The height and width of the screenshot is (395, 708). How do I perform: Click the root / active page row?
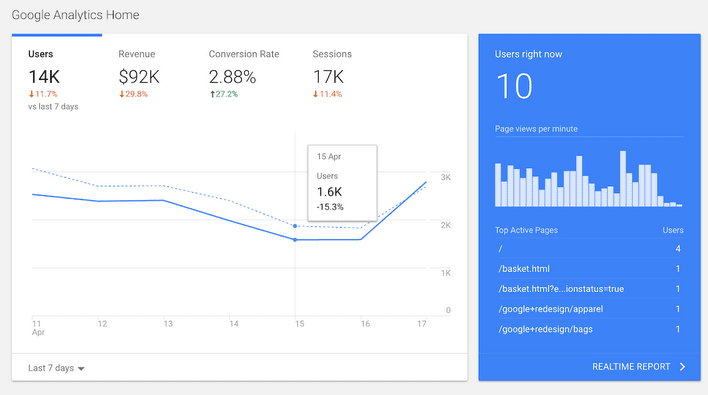(589, 248)
